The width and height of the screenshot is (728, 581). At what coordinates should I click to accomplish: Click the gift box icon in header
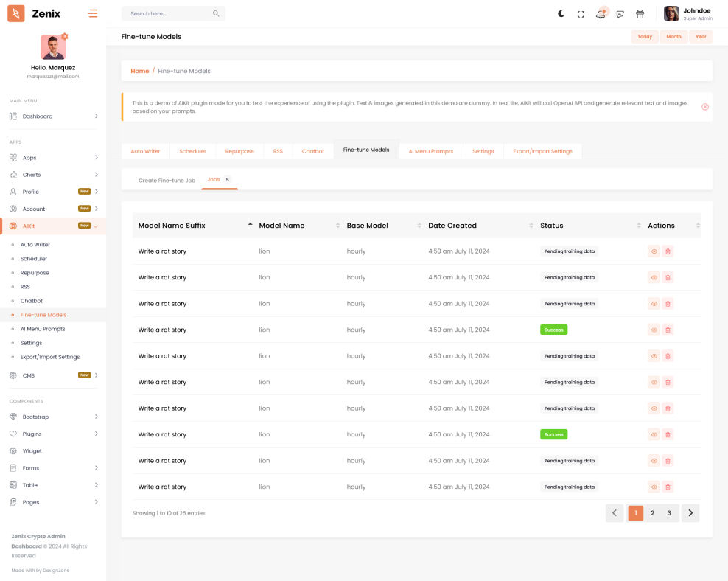(x=640, y=14)
